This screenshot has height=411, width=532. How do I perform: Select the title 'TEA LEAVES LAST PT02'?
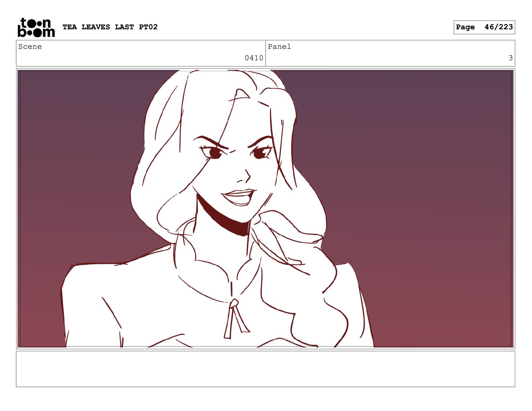click(110, 27)
